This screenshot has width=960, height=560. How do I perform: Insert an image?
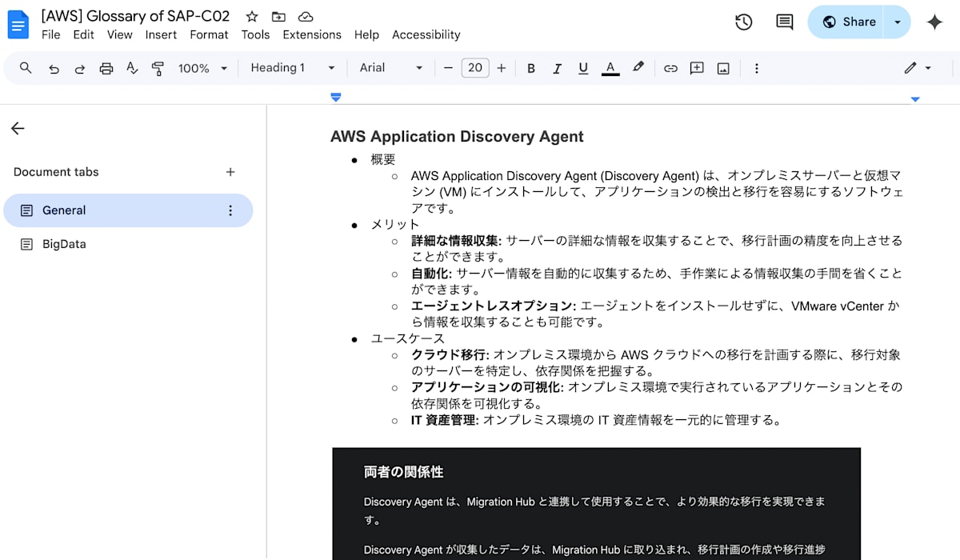[x=723, y=69]
